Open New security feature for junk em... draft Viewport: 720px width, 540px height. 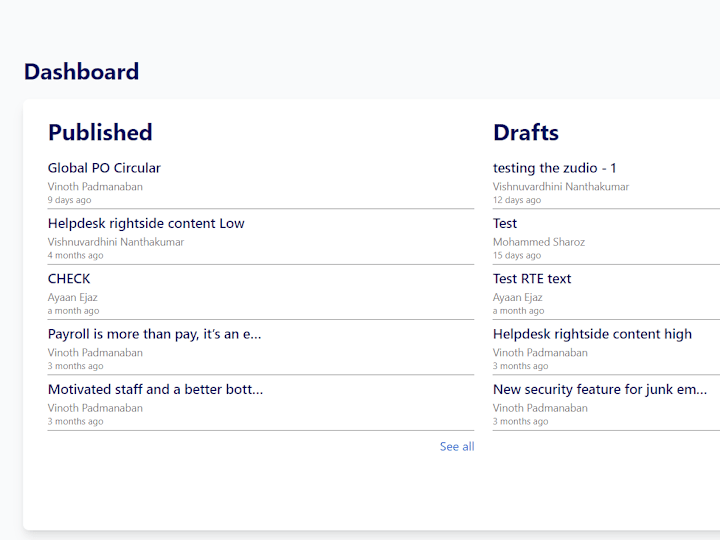click(x=600, y=389)
